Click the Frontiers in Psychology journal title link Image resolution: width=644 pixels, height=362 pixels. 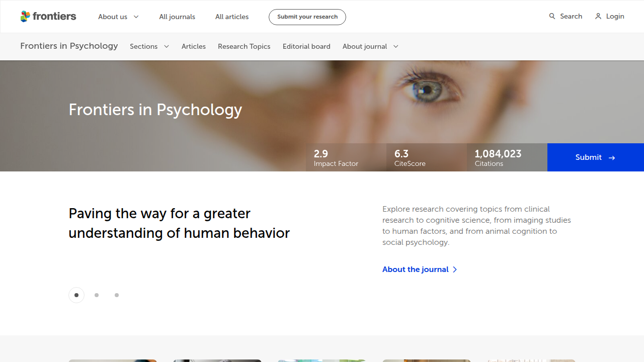(x=69, y=46)
